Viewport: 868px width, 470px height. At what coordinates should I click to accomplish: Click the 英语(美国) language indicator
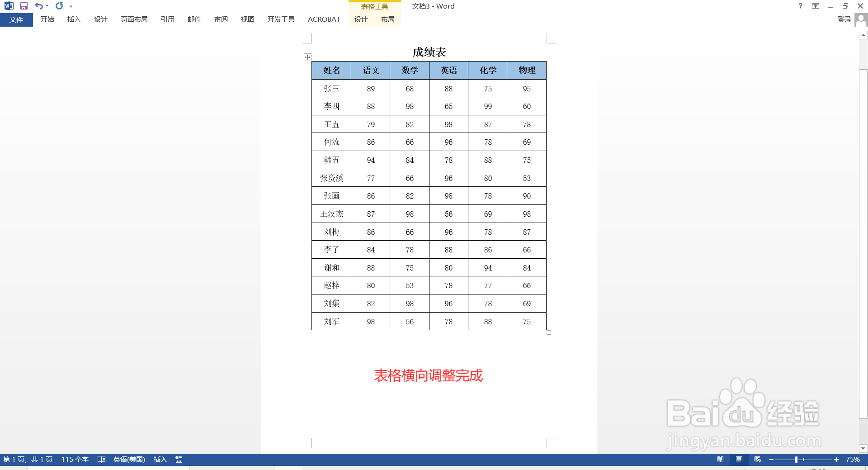pos(129,460)
